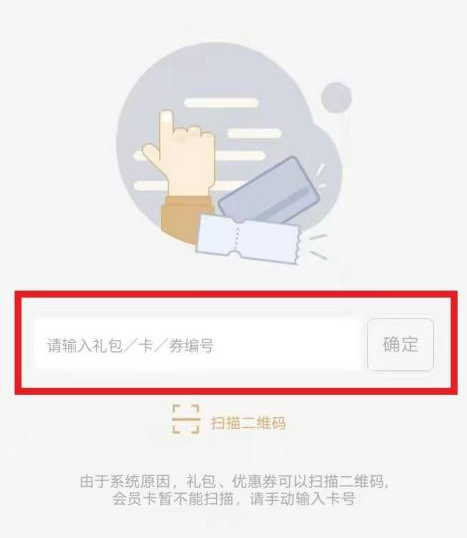The image size is (467, 538).
Task: Tap the scan QR code frame icon
Action: (186, 419)
